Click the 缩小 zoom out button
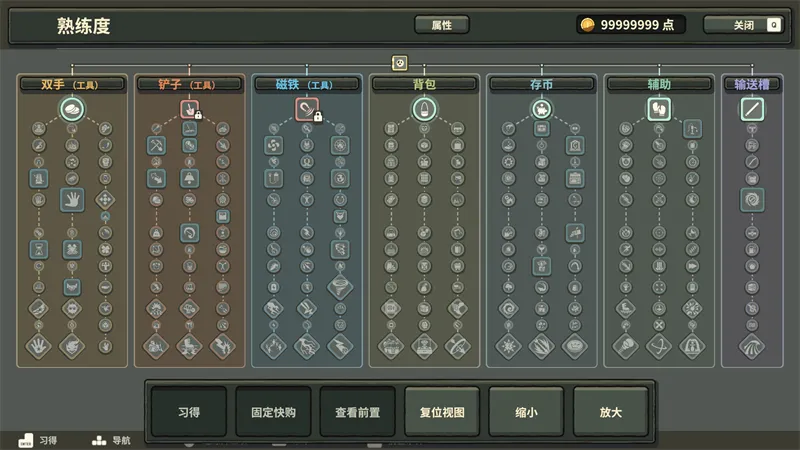 [x=526, y=412]
